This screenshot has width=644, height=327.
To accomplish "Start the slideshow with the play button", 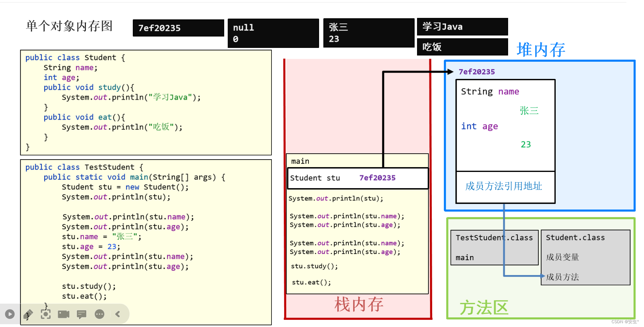I will 10,314.
